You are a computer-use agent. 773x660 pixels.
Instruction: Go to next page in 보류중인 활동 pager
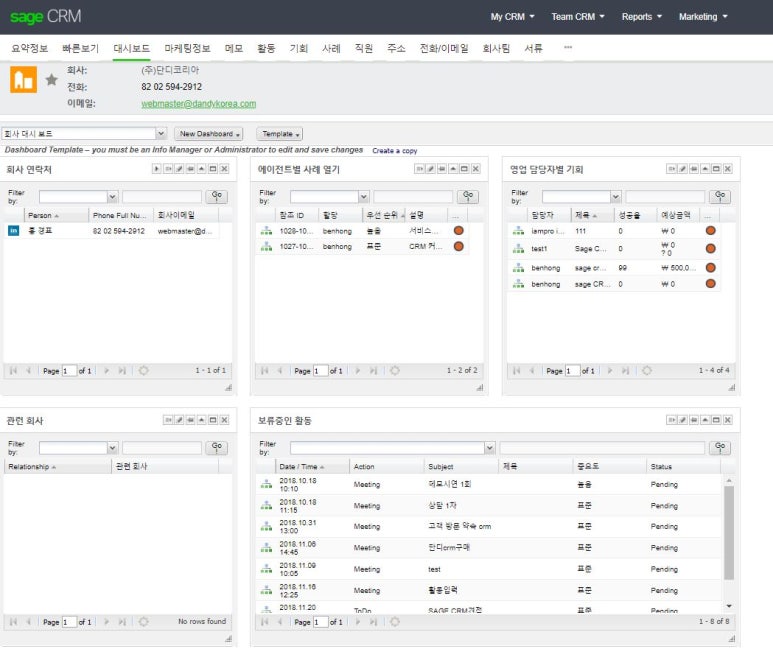pos(358,622)
